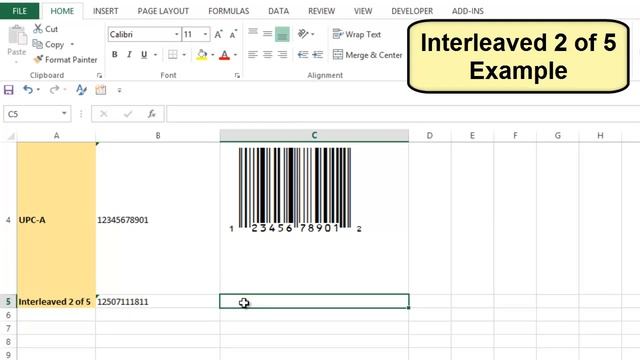Align text right
Viewport: 640px width, 360px height.
pyautogui.click(x=282, y=54)
